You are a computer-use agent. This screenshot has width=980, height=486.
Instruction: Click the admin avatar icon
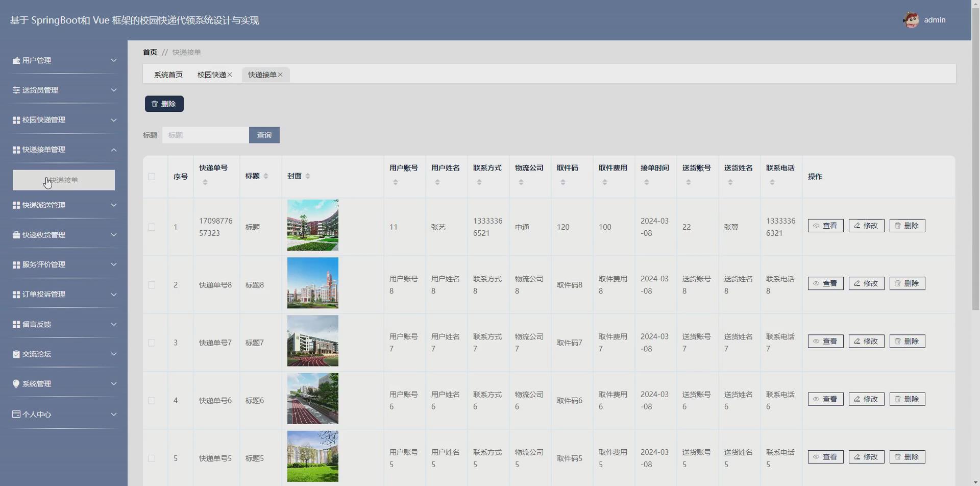click(911, 20)
